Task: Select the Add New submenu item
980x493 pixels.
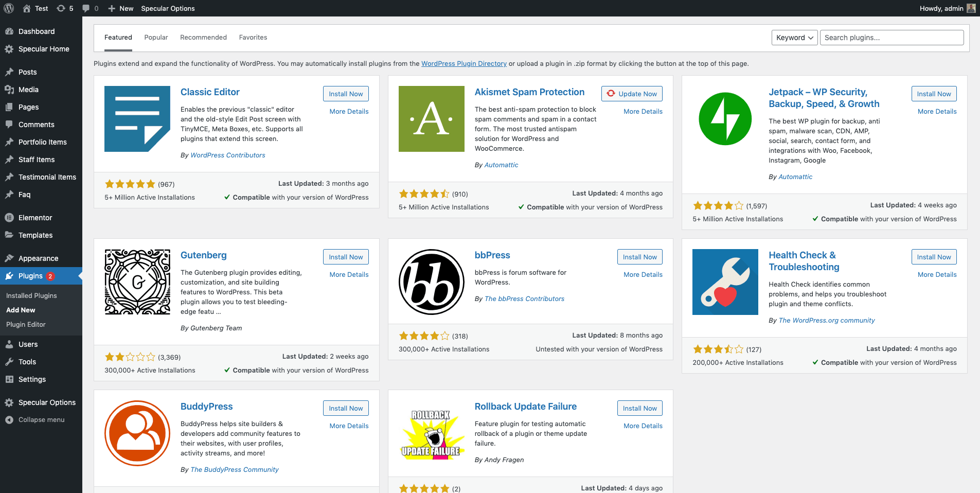Action: pos(21,310)
